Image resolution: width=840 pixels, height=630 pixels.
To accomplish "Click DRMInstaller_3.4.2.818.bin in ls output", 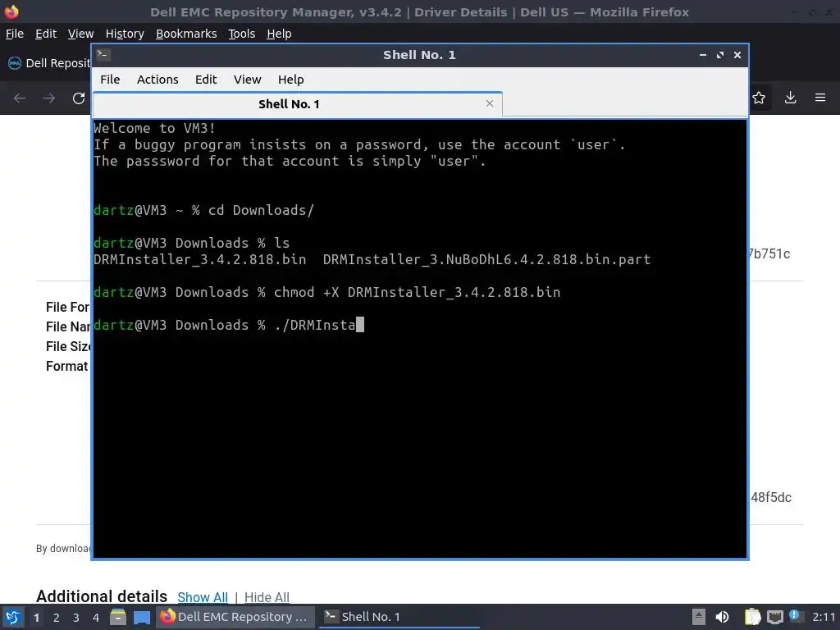I will [200, 260].
